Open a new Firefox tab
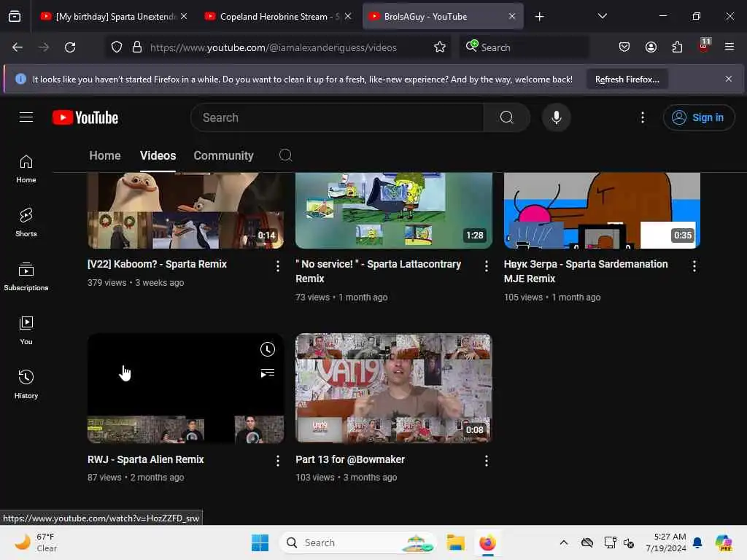Screen dimensions: 747x560 539,16
